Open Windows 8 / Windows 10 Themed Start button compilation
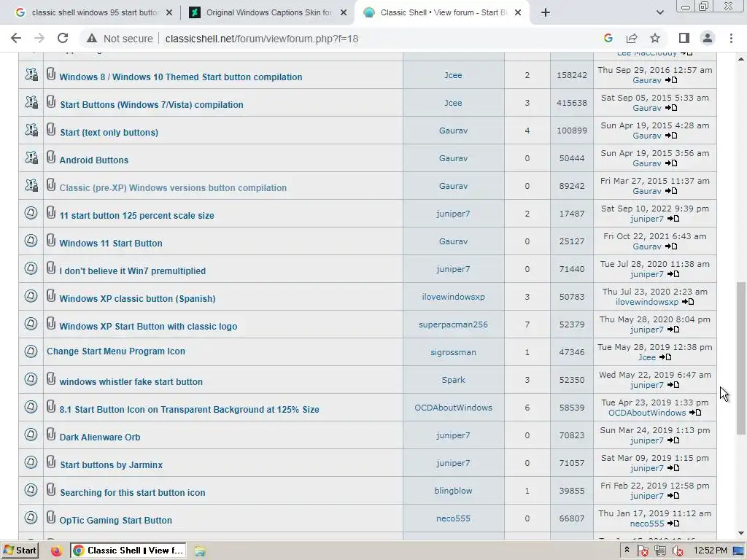 [181, 77]
